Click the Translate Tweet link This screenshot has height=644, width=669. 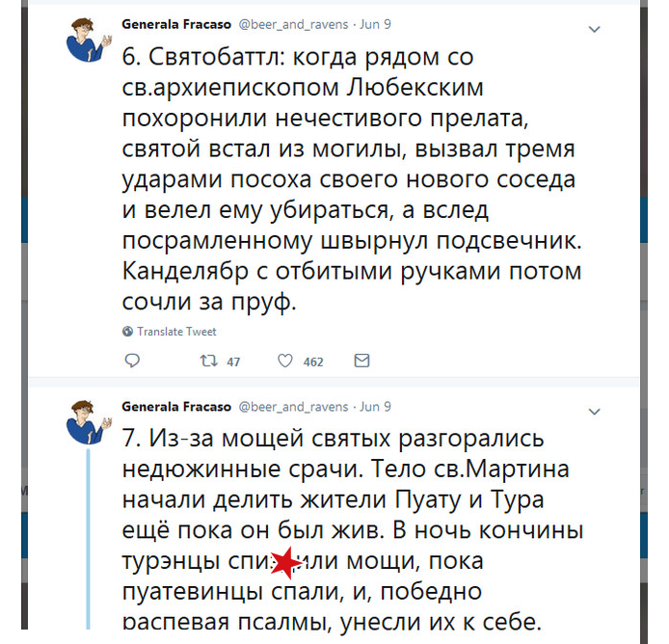(176, 332)
